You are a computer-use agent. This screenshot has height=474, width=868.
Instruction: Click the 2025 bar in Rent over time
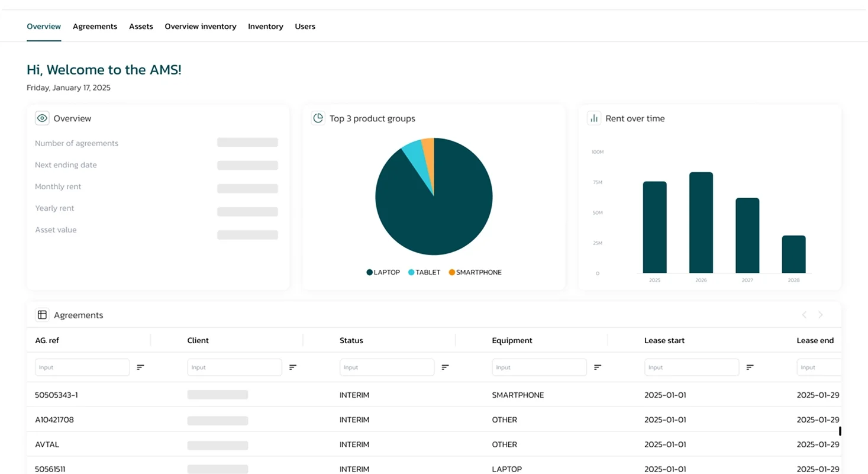tap(655, 227)
